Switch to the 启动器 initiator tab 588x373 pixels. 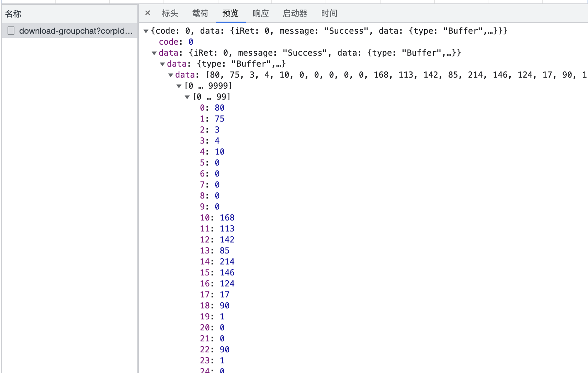294,13
